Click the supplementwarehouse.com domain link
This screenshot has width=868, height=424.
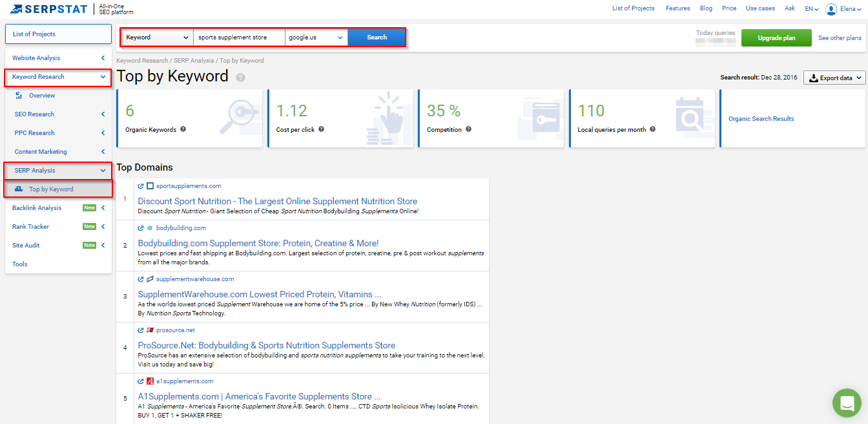(195, 279)
